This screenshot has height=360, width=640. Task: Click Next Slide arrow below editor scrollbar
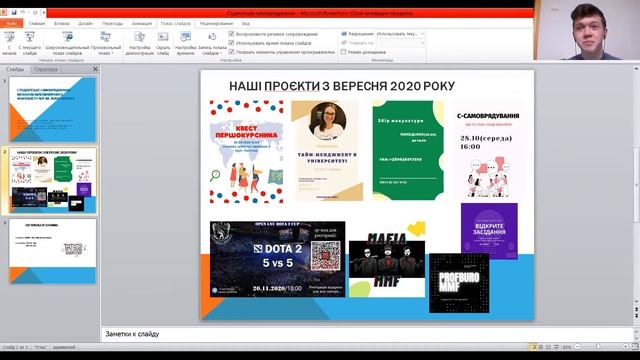point(636,317)
